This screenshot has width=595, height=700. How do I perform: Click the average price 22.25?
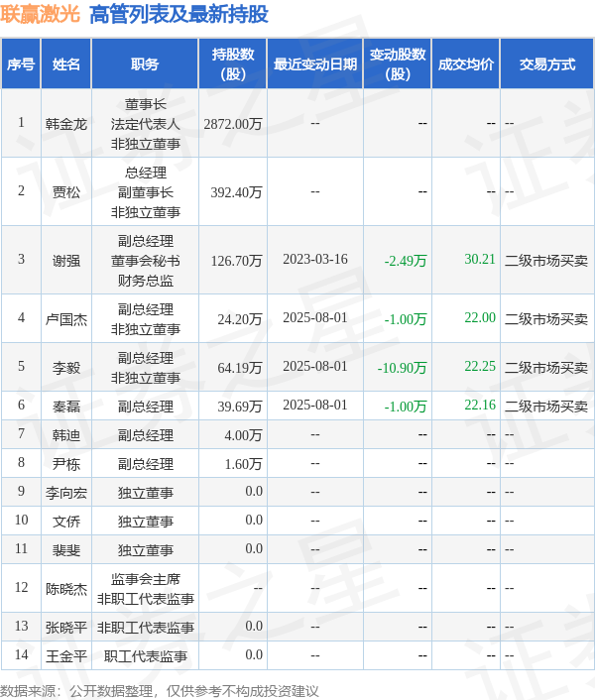[480, 366]
